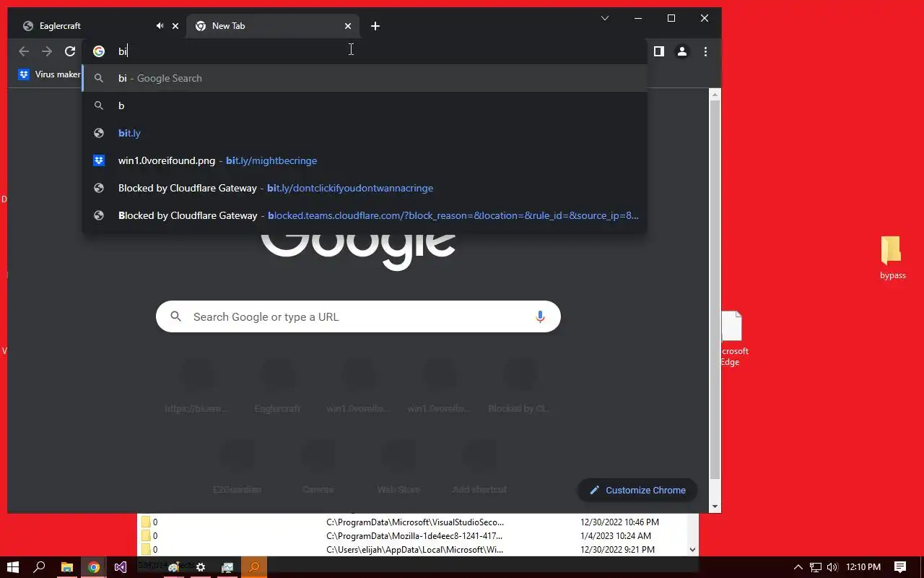The image size is (924, 578).
Task: Click the 12:10 PM clock
Action: point(863,567)
